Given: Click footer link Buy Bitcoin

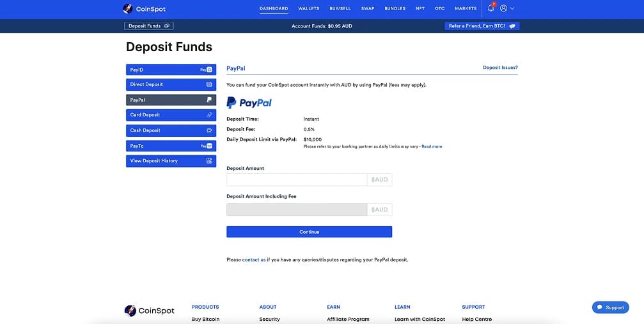Looking at the screenshot, I should [205, 319].
